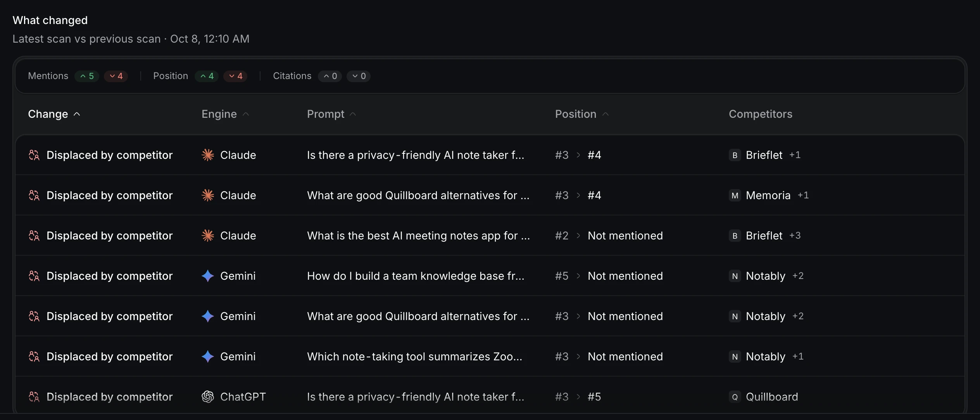Sort the table by the Change column
The image size is (980, 420).
click(54, 114)
